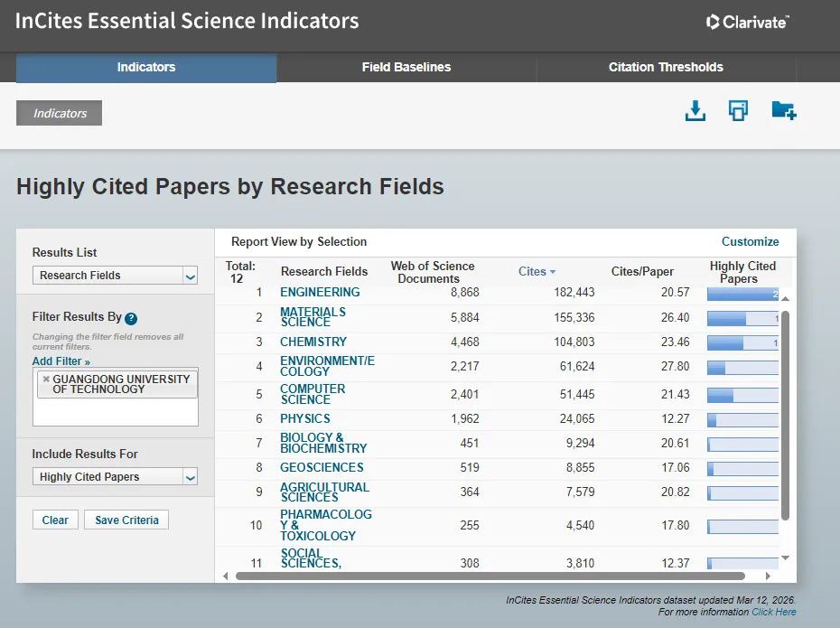Click the Clear button

pyautogui.click(x=55, y=520)
